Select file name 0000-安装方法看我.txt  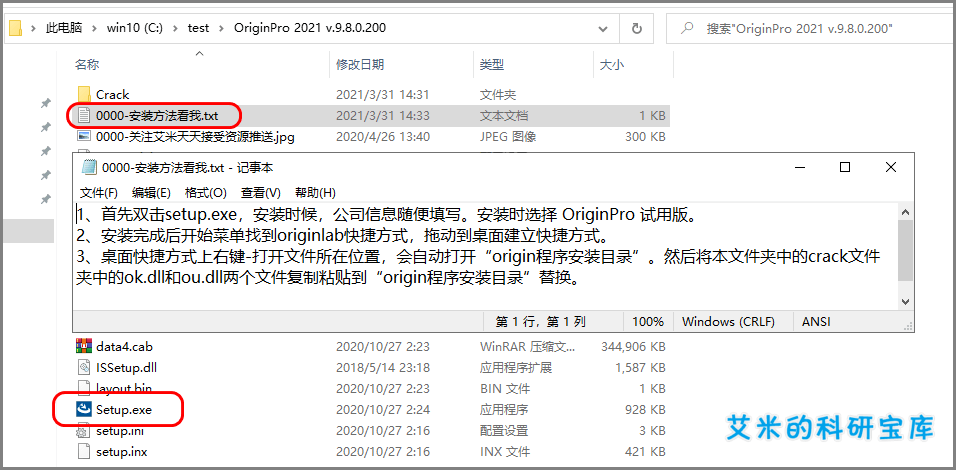(157, 115)
